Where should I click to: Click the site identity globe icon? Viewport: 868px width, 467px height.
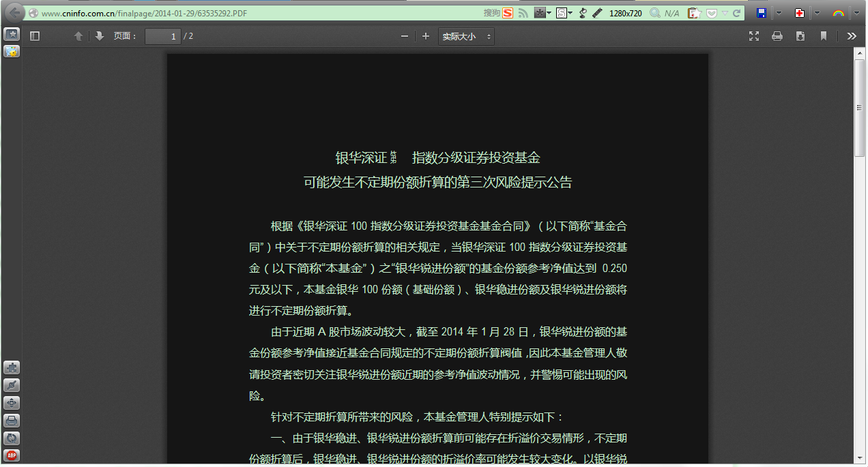[33, 13]
